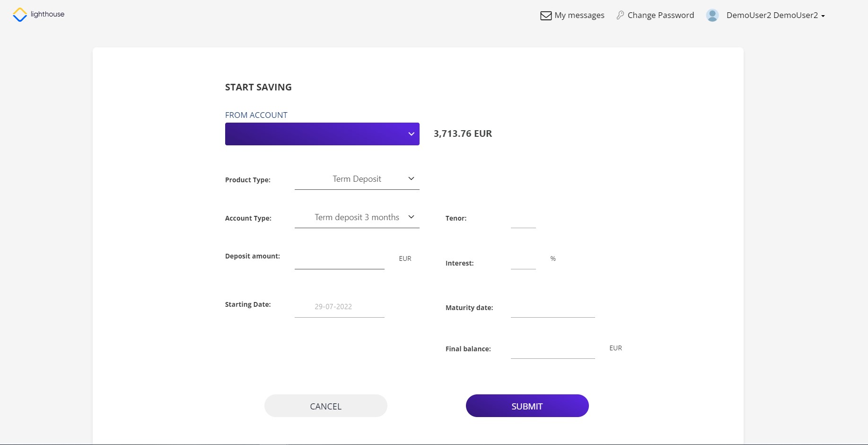Screen dimensions: 868x445
Task: Go to Change Password
Action: tap(661, 15)
